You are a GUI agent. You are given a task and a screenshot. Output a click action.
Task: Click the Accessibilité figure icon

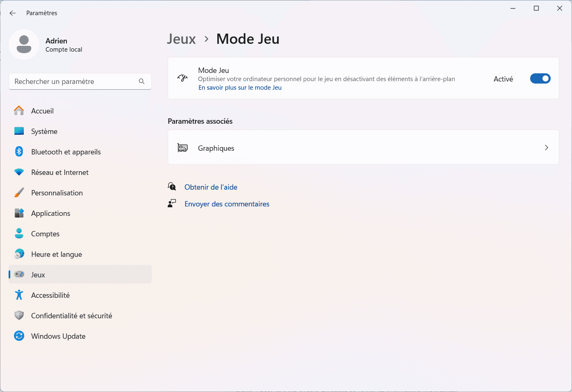pyautogui.click(x=19, y=295)
